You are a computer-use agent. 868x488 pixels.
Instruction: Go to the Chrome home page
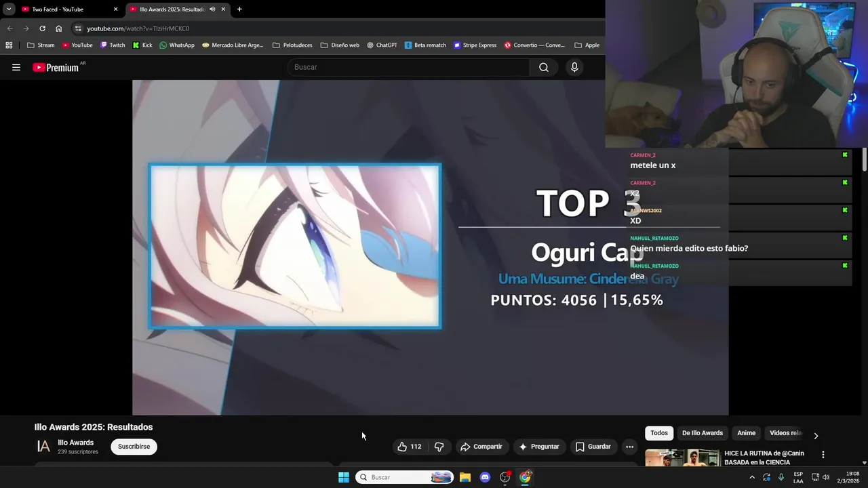pos(58,28)
